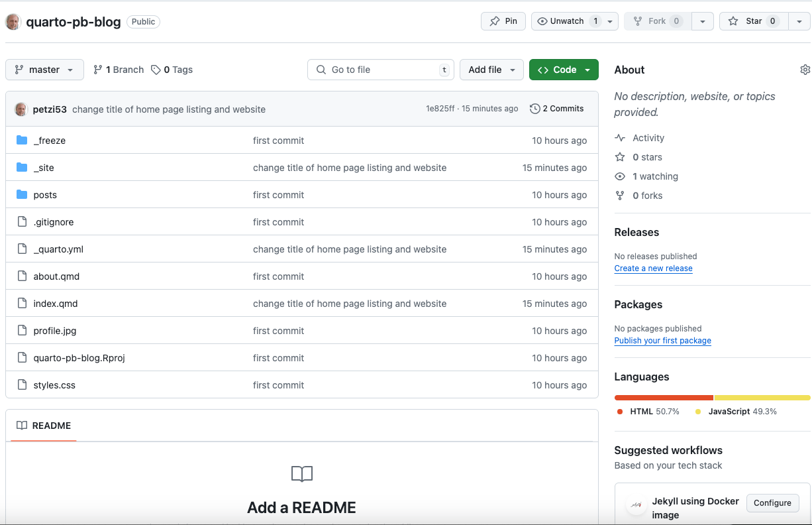Image resolution: width=812 pixels, height=525 pixels.
Task: Click the HTML 50.7% language label
Action: [x=648, y=412]
